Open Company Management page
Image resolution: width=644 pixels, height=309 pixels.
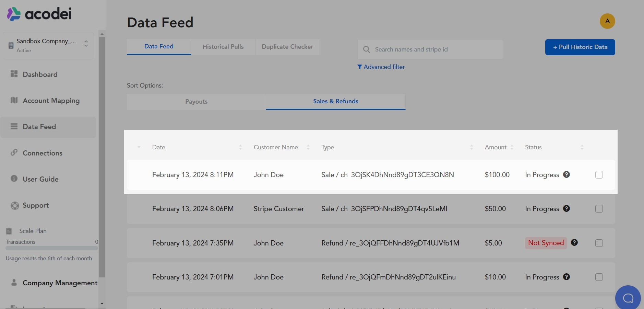pyautogui.click(x=60, y=283)
